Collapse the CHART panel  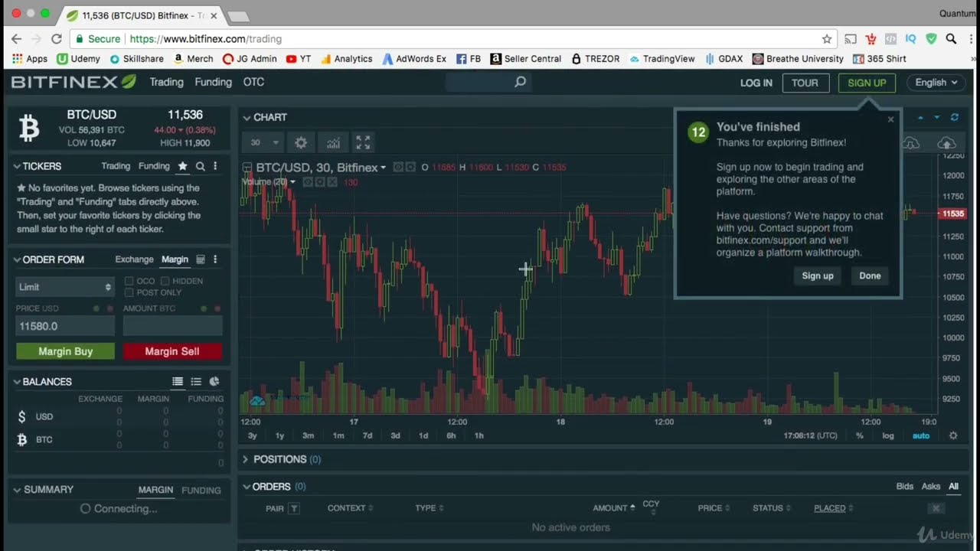click(x=247, y=118)
